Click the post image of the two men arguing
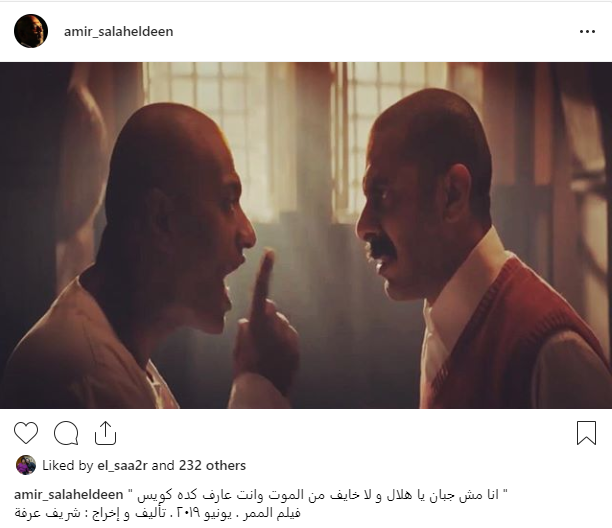Image resolution: width=612 pixels, height=528 pixels. click(x=306, y=235)
